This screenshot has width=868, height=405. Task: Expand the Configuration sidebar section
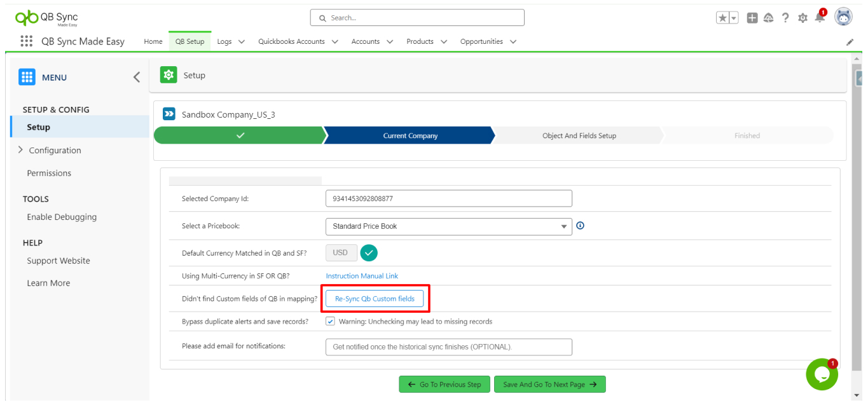(x=20, y=150)
